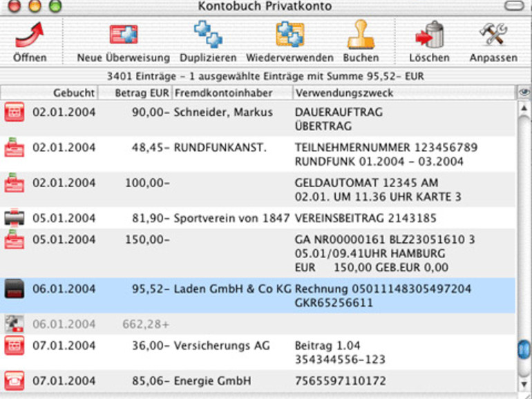The width and height of the screenshot is (532, 399).
Task: Select GA NR00000161 BLZ23051610 3 text
Action: tap(385, 240)
